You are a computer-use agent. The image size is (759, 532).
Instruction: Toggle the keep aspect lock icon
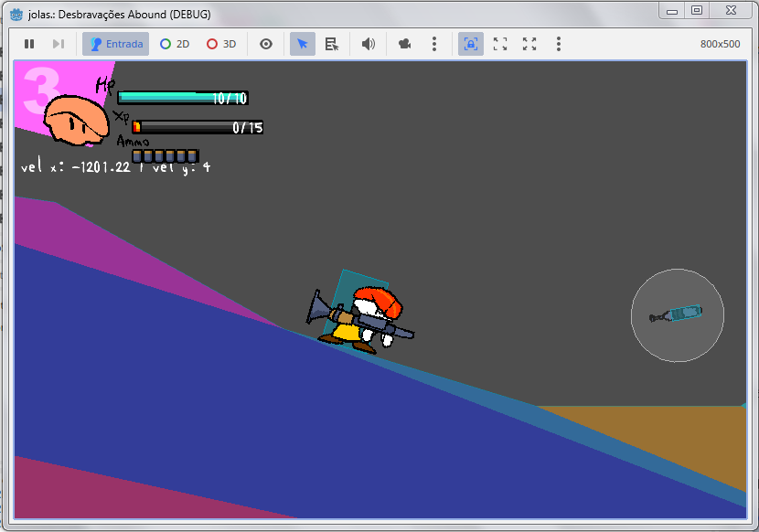click(x=470, y=44)
